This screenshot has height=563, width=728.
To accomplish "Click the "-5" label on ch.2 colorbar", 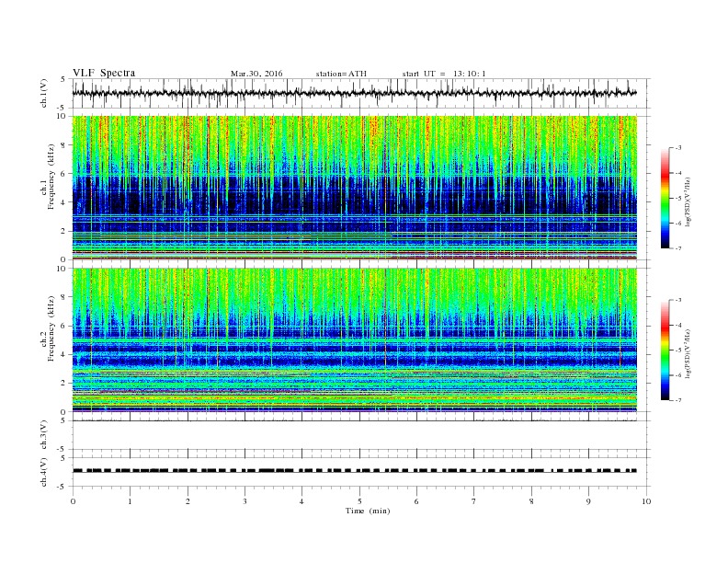I will point(678,350).
